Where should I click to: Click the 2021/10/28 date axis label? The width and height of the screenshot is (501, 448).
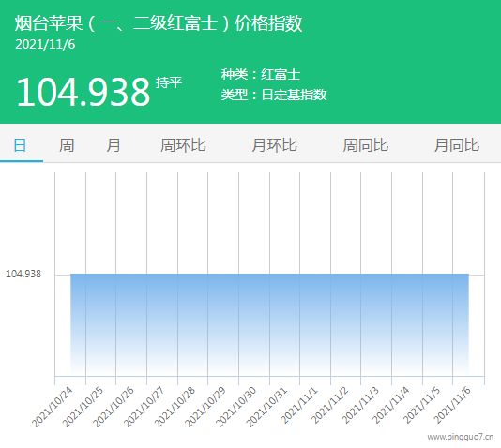(x=175, y=407)
